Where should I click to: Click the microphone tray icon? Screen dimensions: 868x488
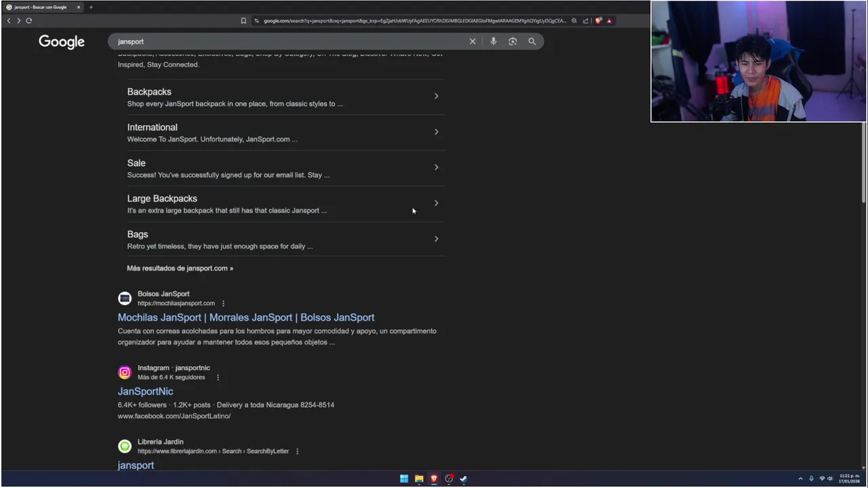tap(811, 479)
